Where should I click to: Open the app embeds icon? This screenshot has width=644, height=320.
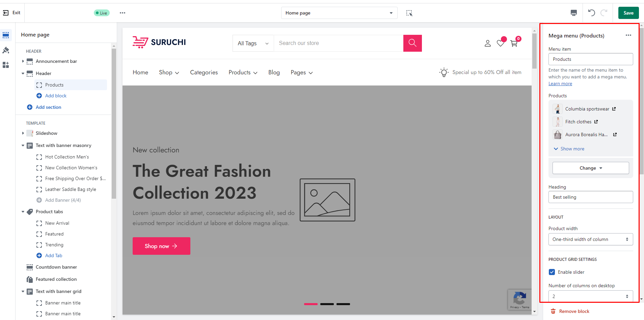[x=6, y=65]
